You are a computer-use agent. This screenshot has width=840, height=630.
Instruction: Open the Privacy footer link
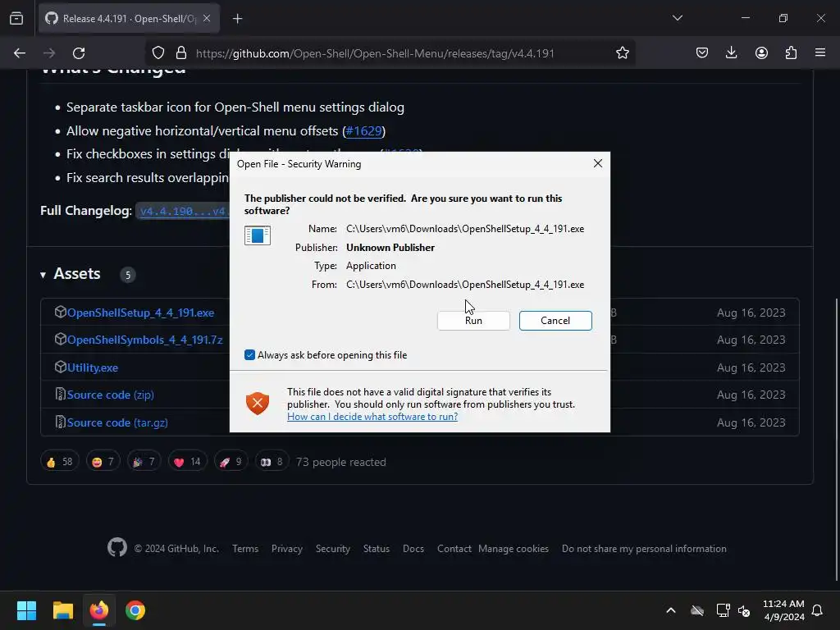286,549
